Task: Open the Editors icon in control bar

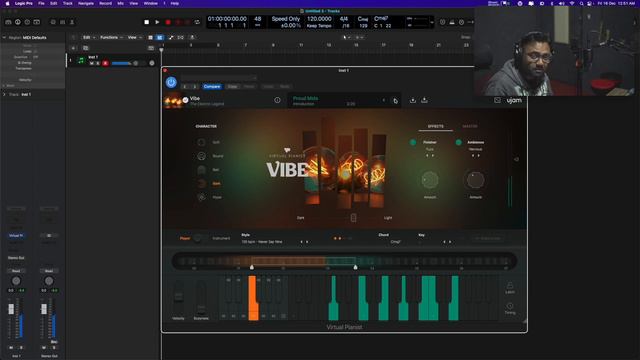Action: [x=72, y=22]
